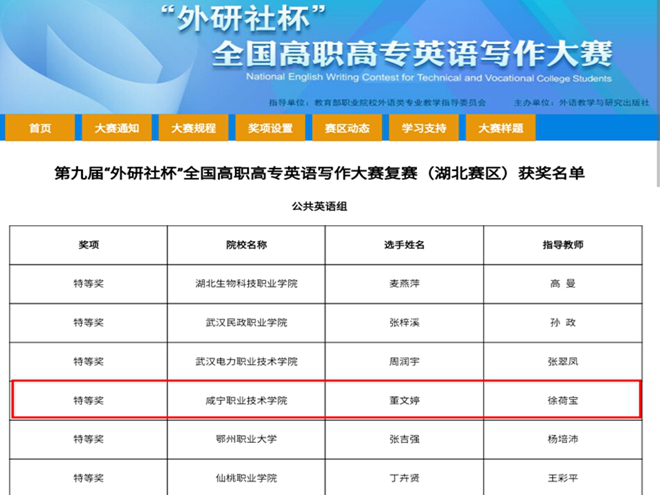Select the 咸宁职业技术学院 cell
Screen dimensions: 660x495
246,401
